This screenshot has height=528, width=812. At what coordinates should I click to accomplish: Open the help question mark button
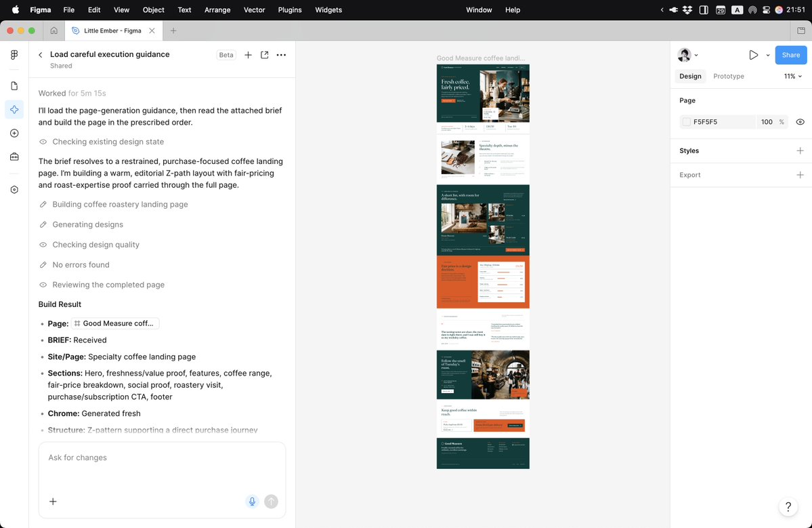[x=788, y=506]
